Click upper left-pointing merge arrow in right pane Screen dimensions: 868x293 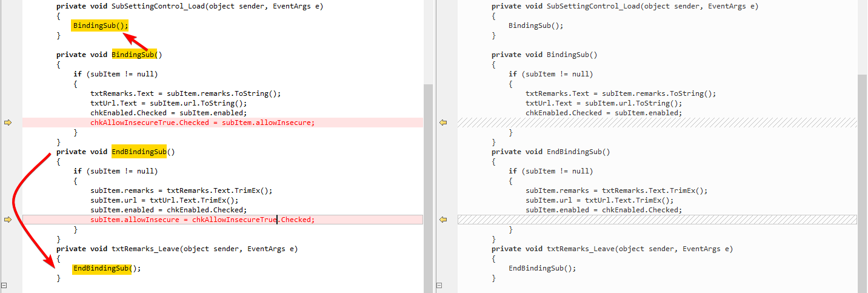tap(443, 123)
